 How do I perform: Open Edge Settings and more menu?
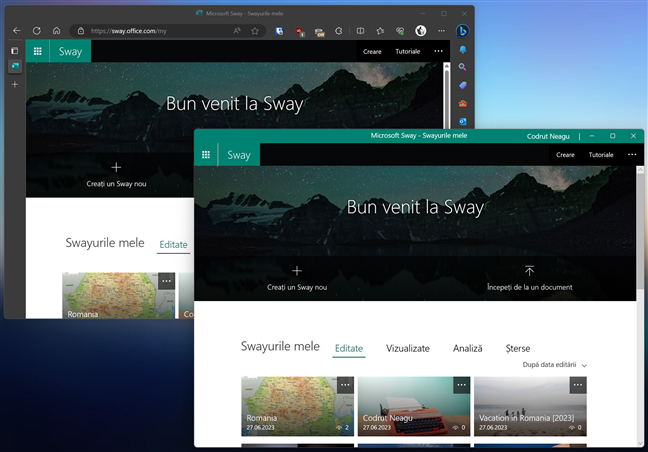(441, 31)
